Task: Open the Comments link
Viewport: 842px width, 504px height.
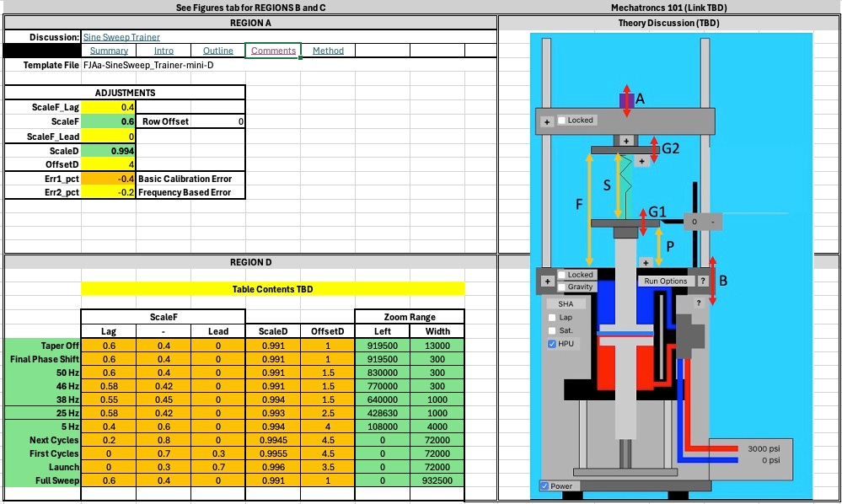Action: click(x=273, y=51)
